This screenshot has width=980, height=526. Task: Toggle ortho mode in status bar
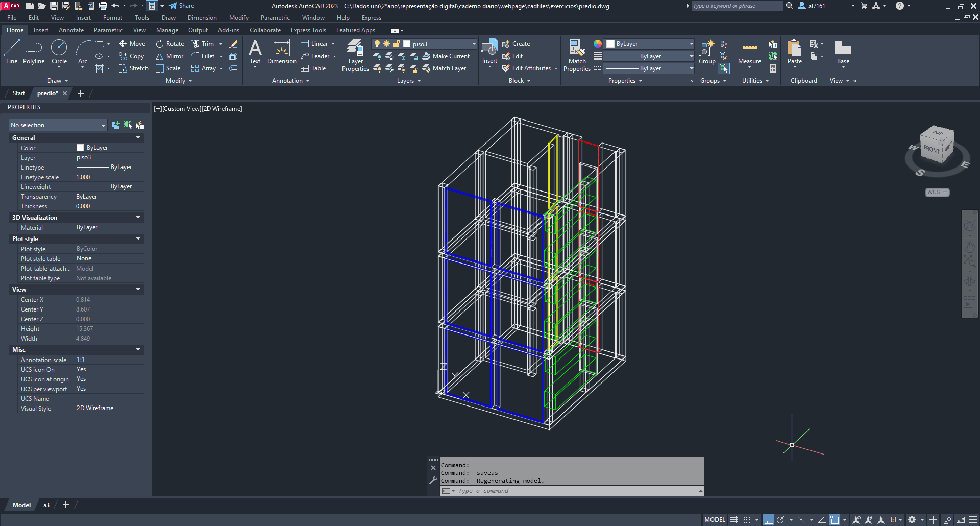(768, 520)
